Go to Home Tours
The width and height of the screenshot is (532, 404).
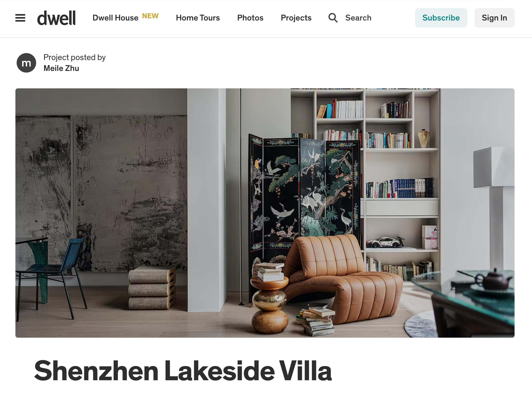click(x=198, y=18)
